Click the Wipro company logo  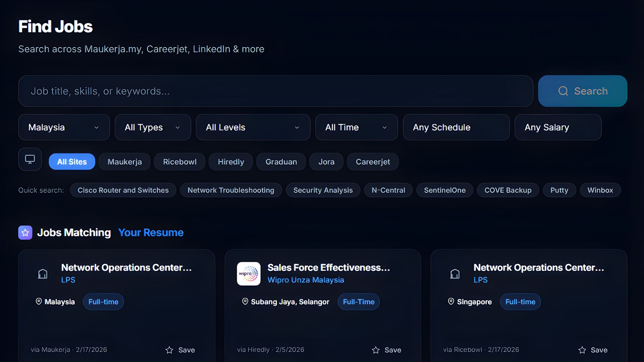[249, 274]
